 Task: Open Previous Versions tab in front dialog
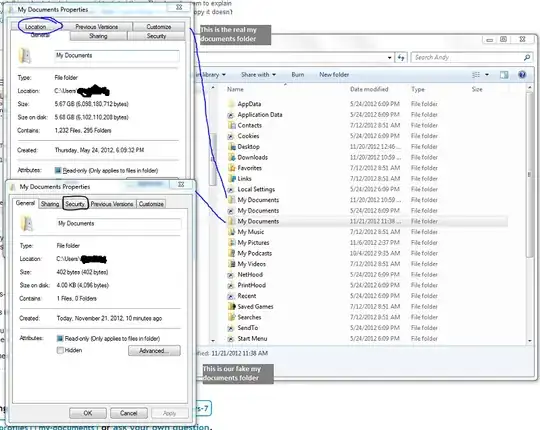(112, 204)
